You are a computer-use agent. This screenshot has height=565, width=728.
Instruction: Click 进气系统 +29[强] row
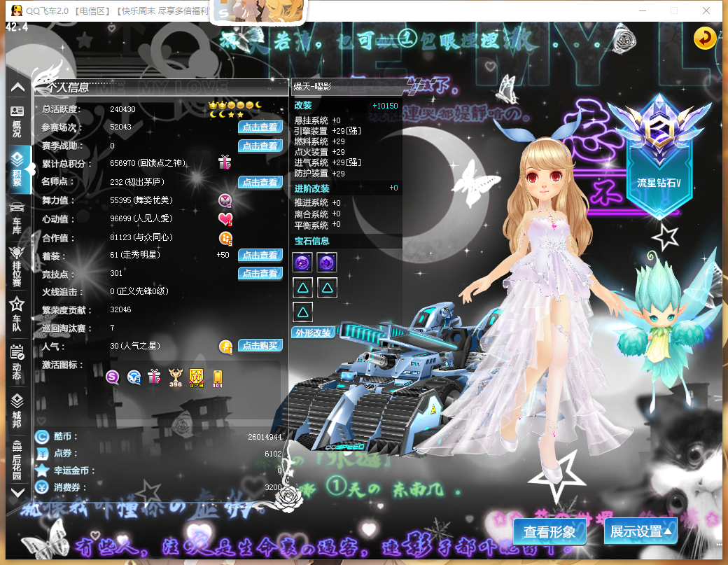click(328, 162)
